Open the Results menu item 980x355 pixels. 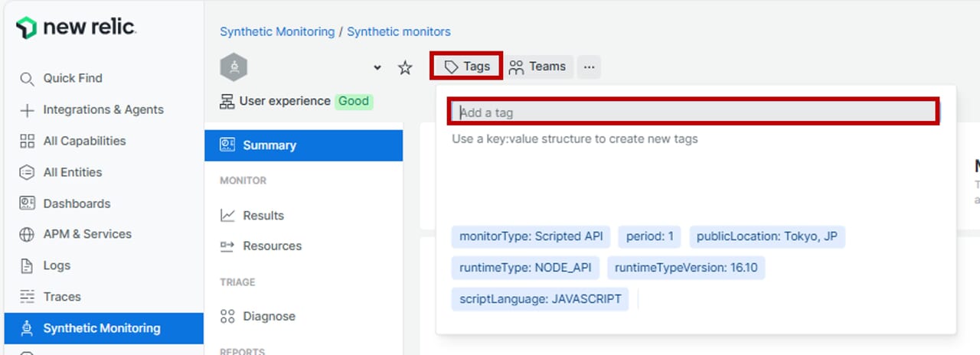click(x=263, y=216)
